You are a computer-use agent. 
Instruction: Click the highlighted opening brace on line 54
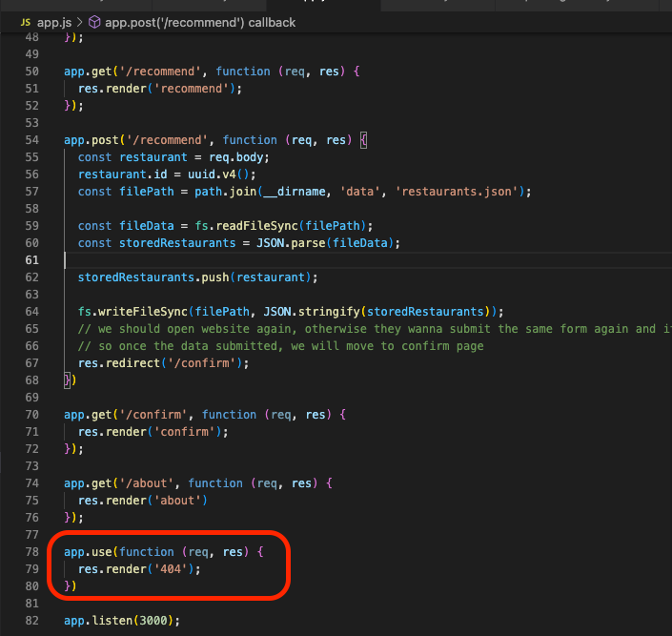(363, 140)
